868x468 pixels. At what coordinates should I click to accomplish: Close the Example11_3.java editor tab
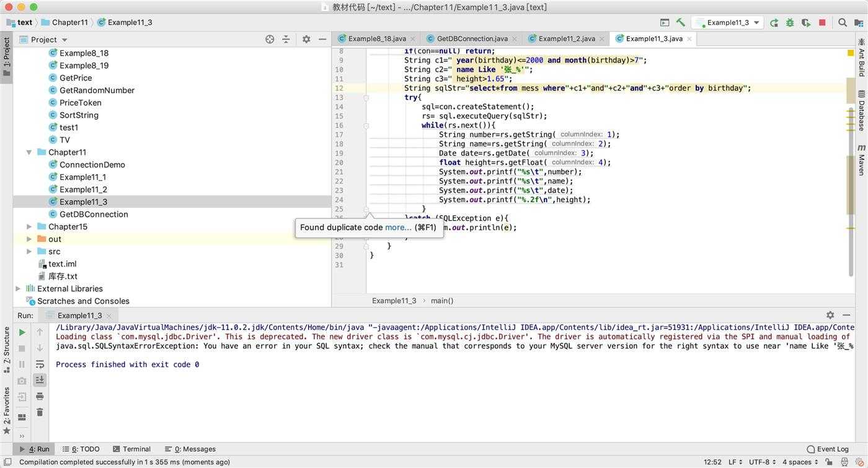click(688, 39)
